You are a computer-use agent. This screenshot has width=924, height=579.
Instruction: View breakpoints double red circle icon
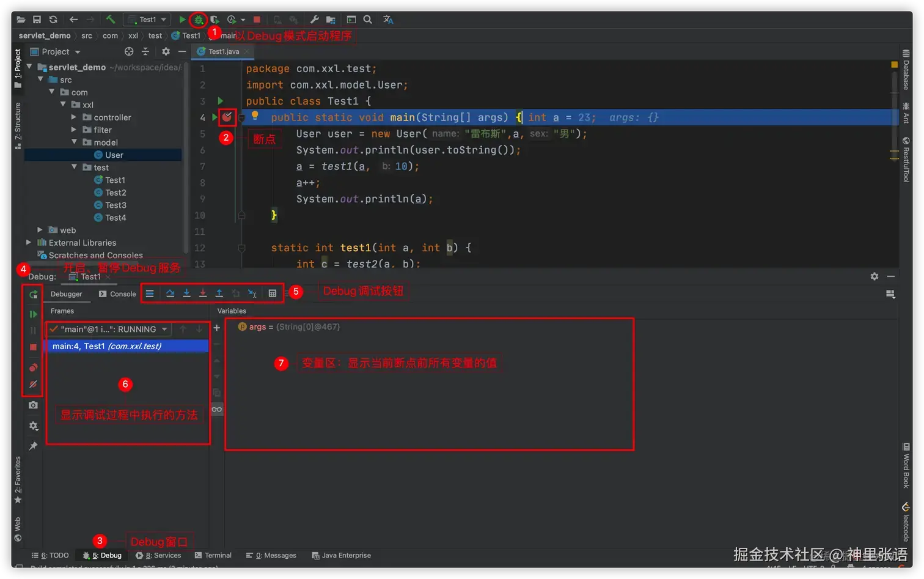pos(33,367)
